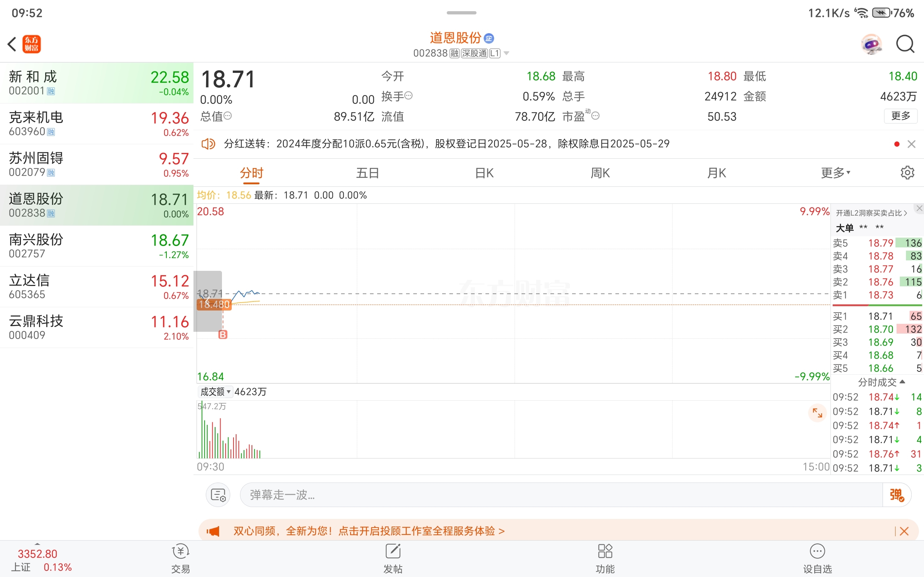Expand the 更多 chart period dropdown

pos(836,173)
